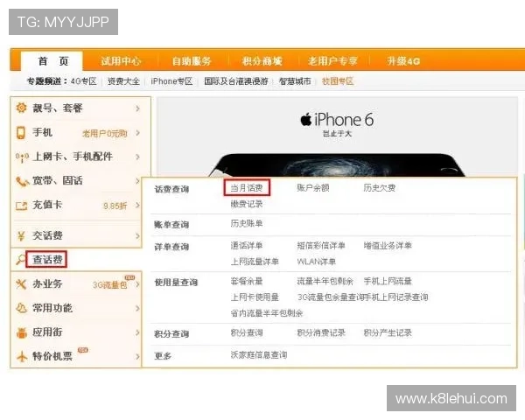Screen dimensions: 525x420
Task: Open the 手机上网流量 link
Action: coord(388,281)
